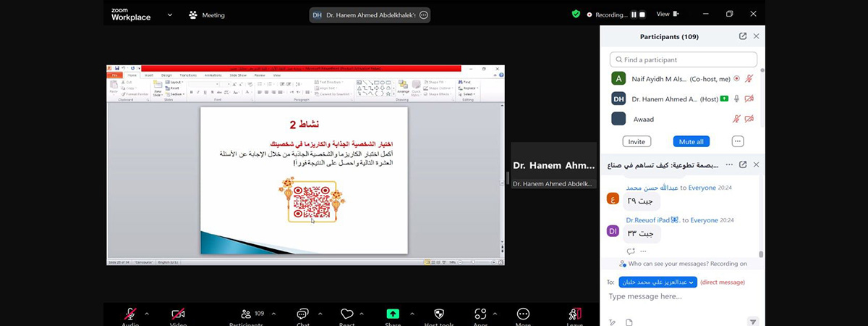Click the shared PowerPoint Design tab
Viewport: 868px width, 326px height.
click(166, 75)
